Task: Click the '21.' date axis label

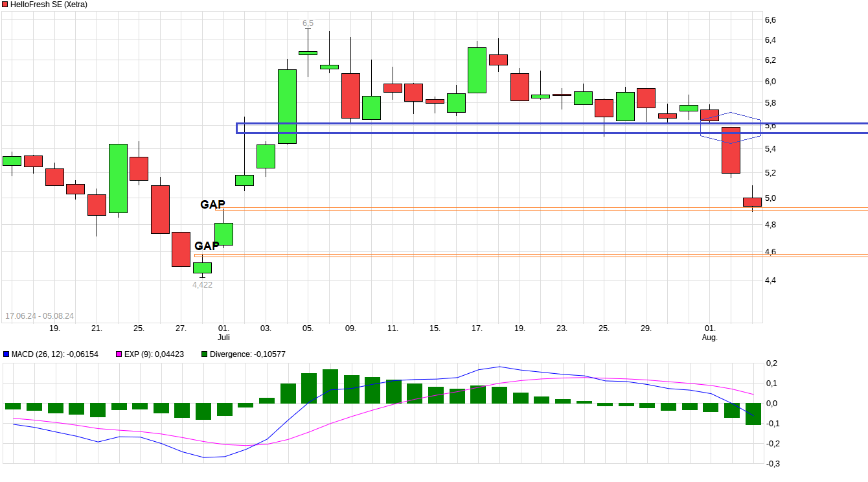Action: pyautogui.click(x=97, y=328)
